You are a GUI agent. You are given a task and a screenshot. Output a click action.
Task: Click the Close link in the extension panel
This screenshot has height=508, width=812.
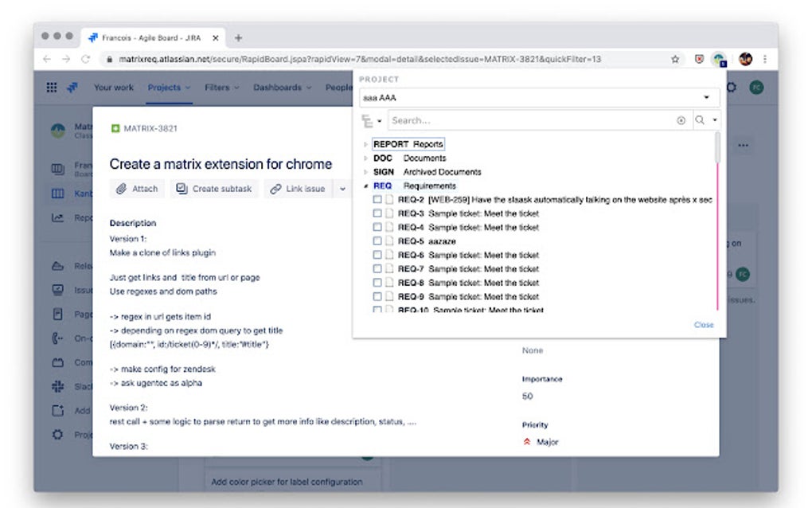point(704,325)
